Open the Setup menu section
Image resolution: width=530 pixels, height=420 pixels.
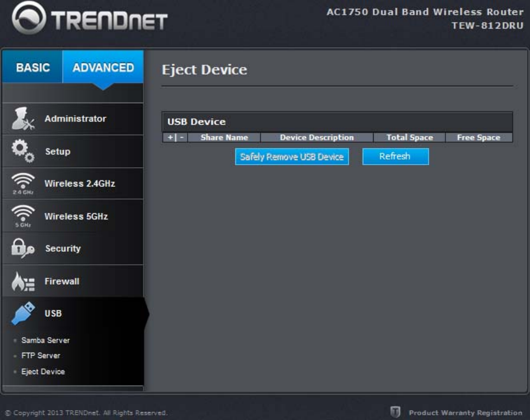[x=73, y=151]
